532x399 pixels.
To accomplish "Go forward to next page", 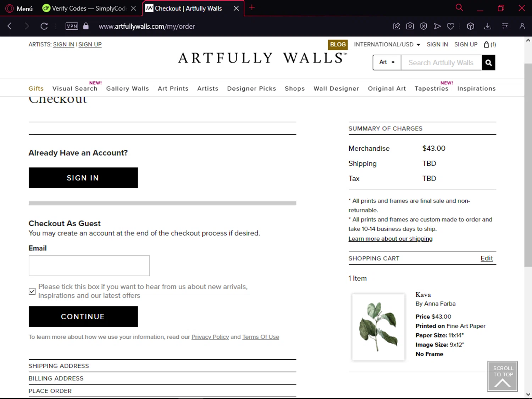I will point(27,26).
